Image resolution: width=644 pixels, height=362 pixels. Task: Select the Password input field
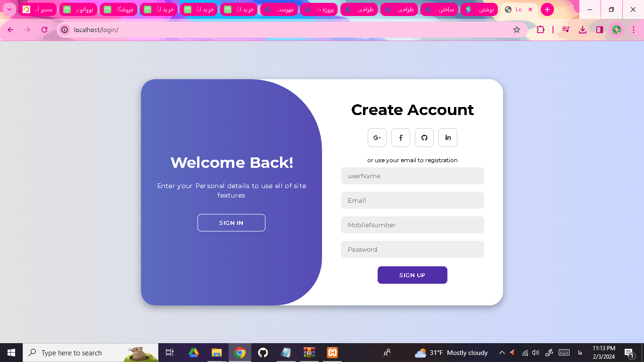[x=413, y=249]
